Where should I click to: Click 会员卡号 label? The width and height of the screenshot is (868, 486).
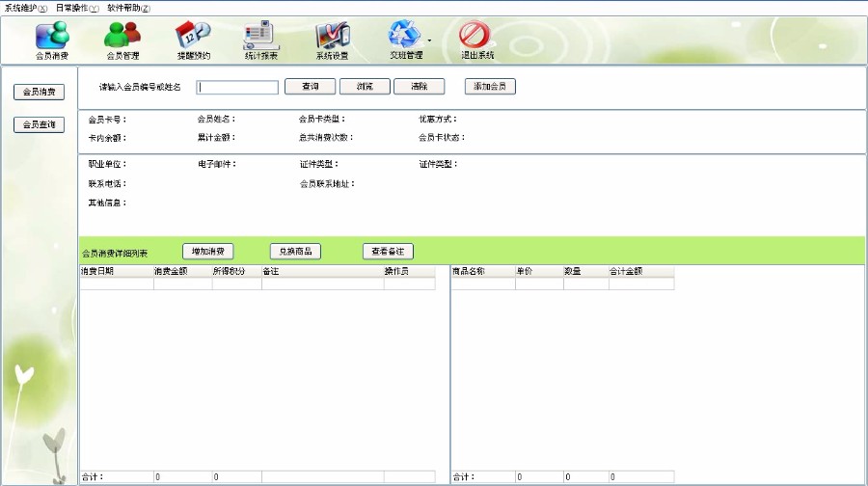click(107, 120)
